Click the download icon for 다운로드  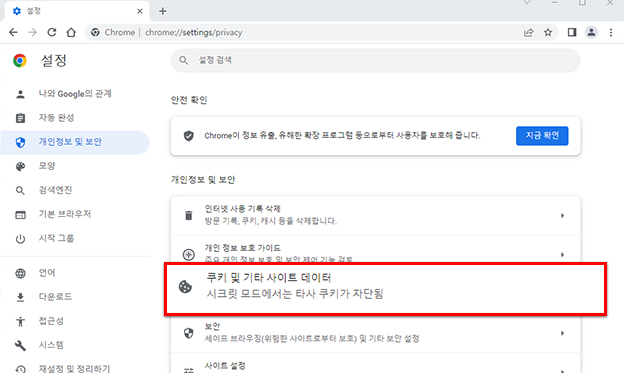click(x=20, y=297)
